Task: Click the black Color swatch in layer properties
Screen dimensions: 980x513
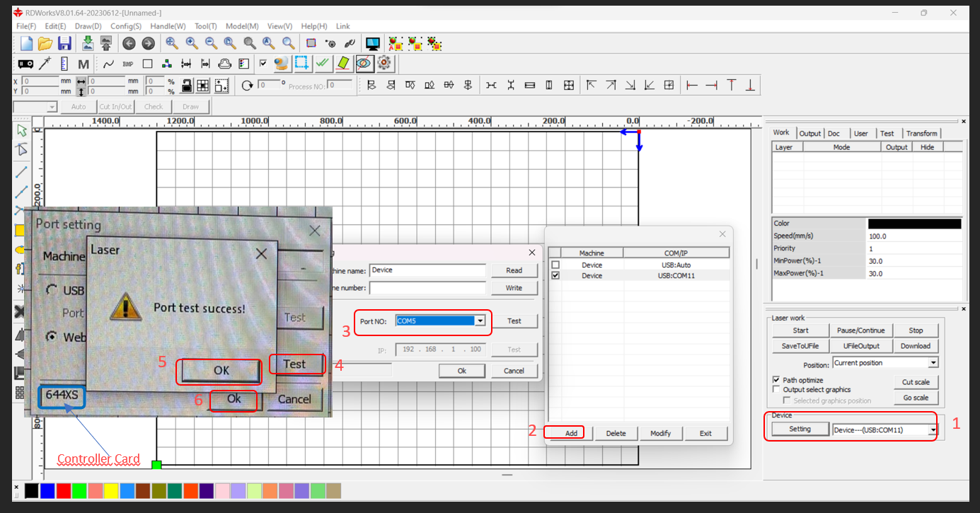Action: point(914,224)
